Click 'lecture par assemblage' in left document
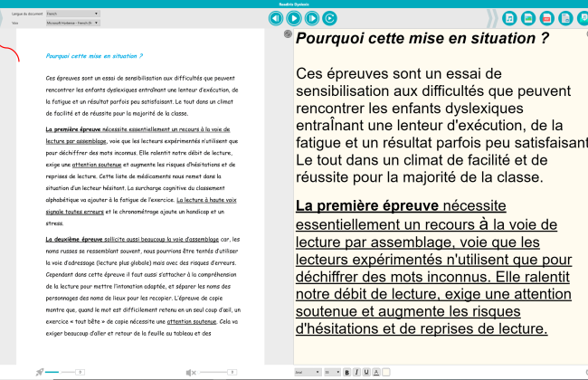This screenshot has height=380, width=588. (76, 141)
